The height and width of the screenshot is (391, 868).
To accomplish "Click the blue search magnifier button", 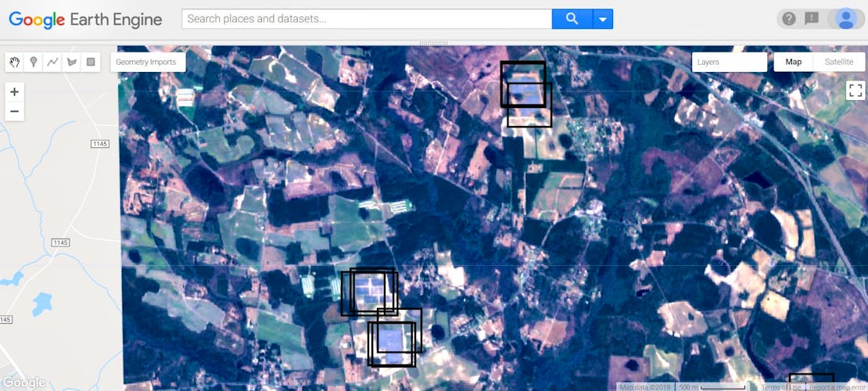I will (572, 19).
